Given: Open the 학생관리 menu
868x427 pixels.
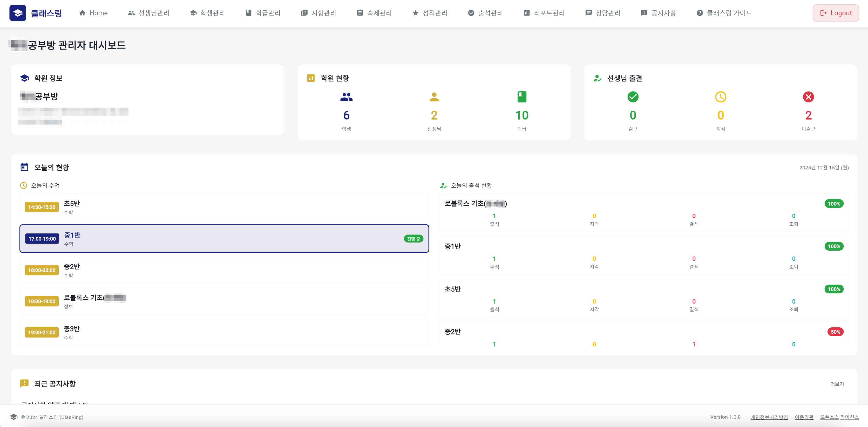Looking at the screenshot, I should 207,13.
